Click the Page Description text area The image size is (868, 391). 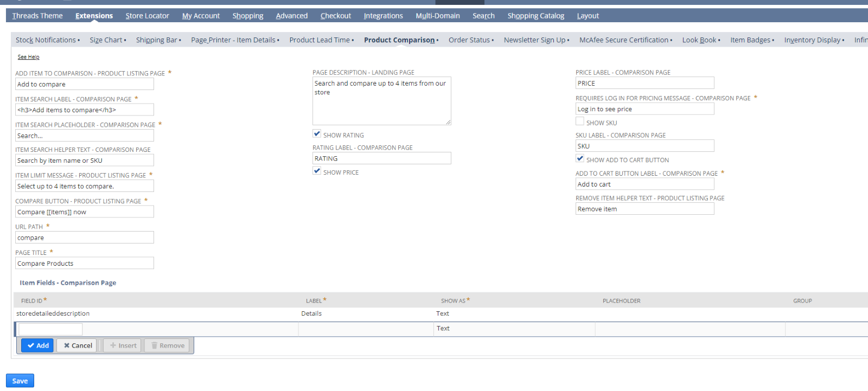coord(381,101)
